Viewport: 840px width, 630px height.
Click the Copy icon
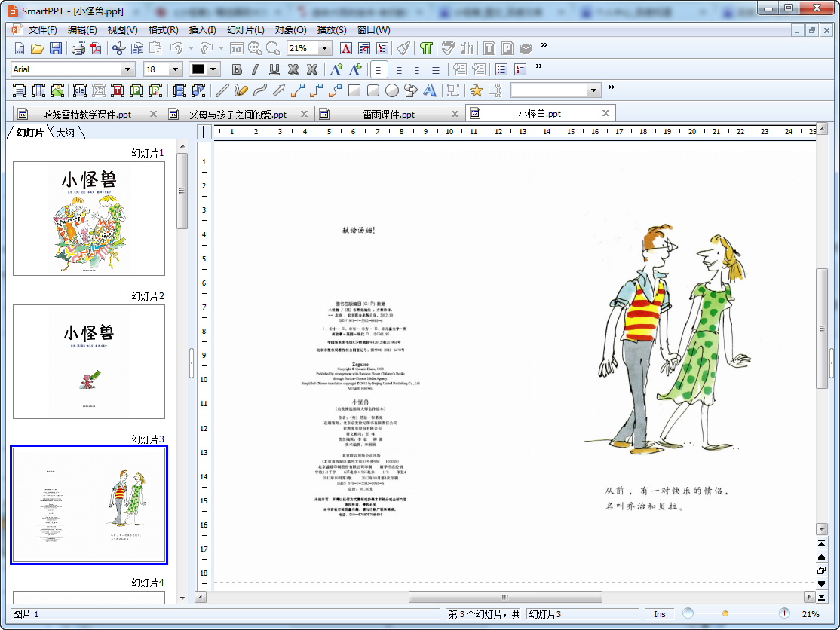pos(137,49)
